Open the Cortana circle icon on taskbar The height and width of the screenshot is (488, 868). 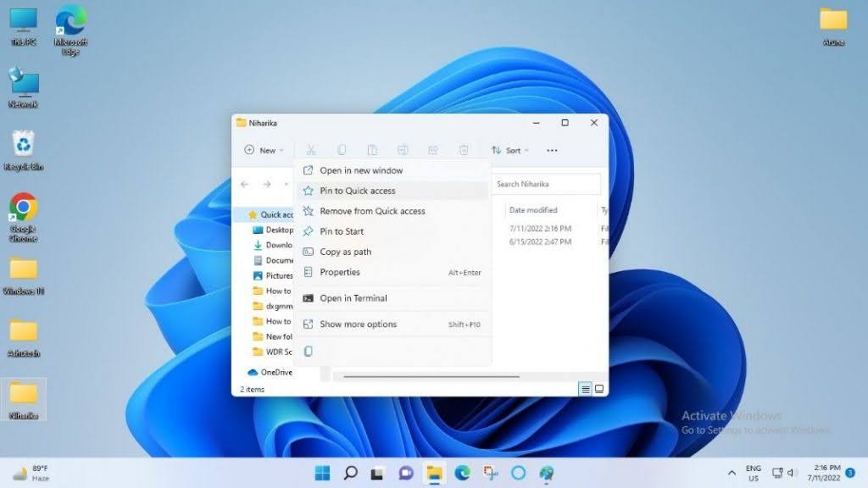coord(518,473)
